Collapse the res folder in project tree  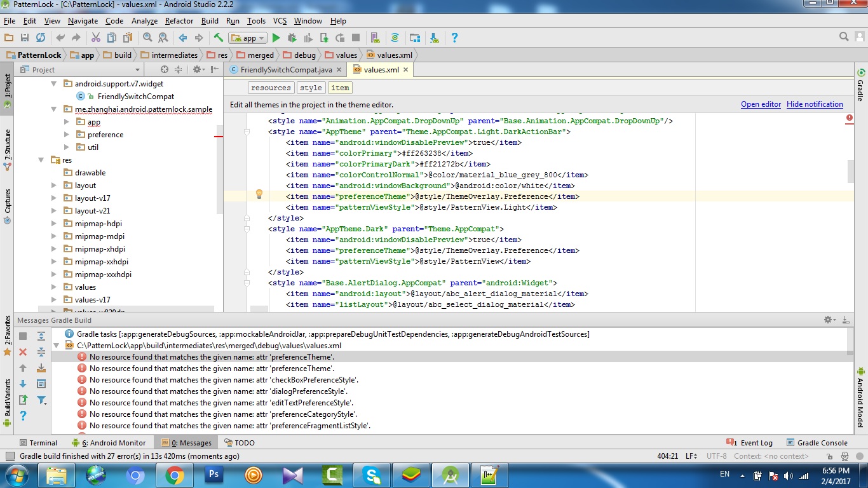[x=41, y=160]
